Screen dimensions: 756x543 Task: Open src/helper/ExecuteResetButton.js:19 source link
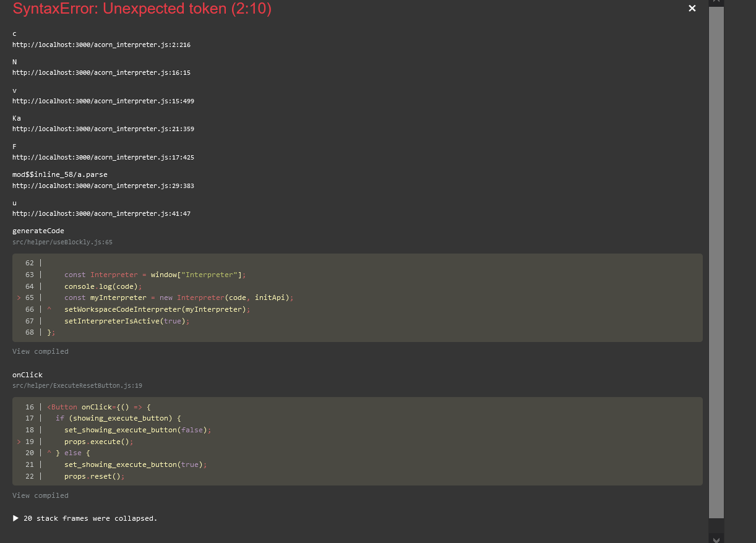[77, 386]
